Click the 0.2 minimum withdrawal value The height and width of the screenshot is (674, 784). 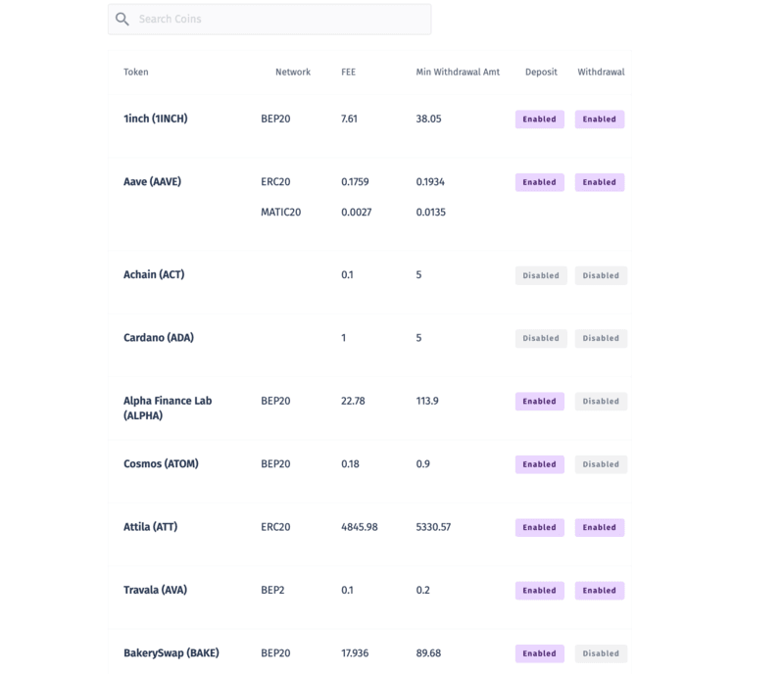[423, 590]
